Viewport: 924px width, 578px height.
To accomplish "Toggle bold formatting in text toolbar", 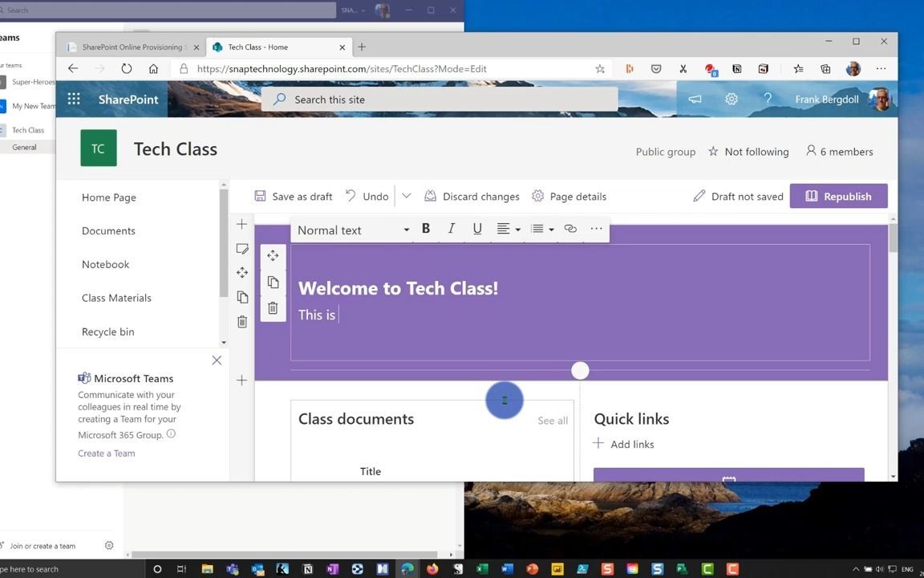I will pyautogui.click(x=425, y=229).
